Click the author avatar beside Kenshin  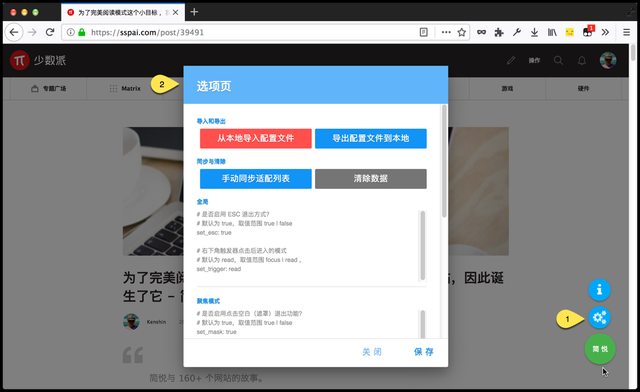coord(131,322)
